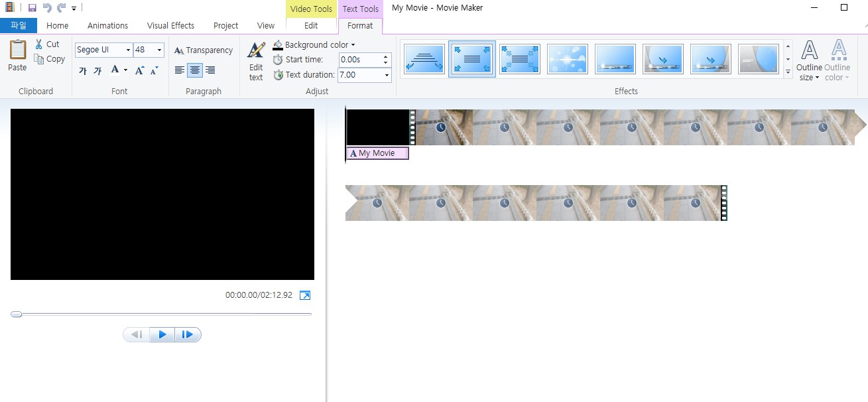Viewport: 868px width, 402px height.
Task: Open the View tab
Action: coord(266,26)
